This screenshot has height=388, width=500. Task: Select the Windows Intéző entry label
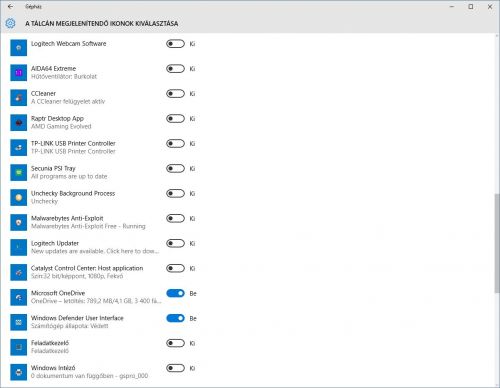point(53,368)
